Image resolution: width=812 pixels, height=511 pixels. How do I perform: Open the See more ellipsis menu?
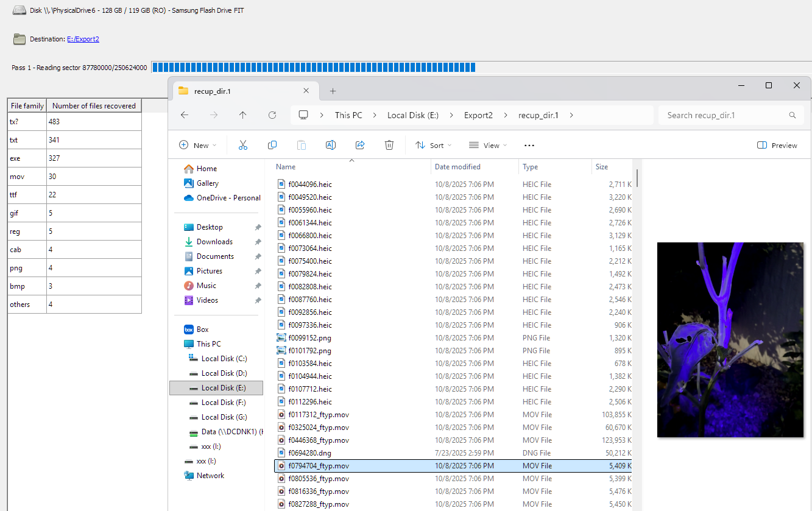(529, 146)
